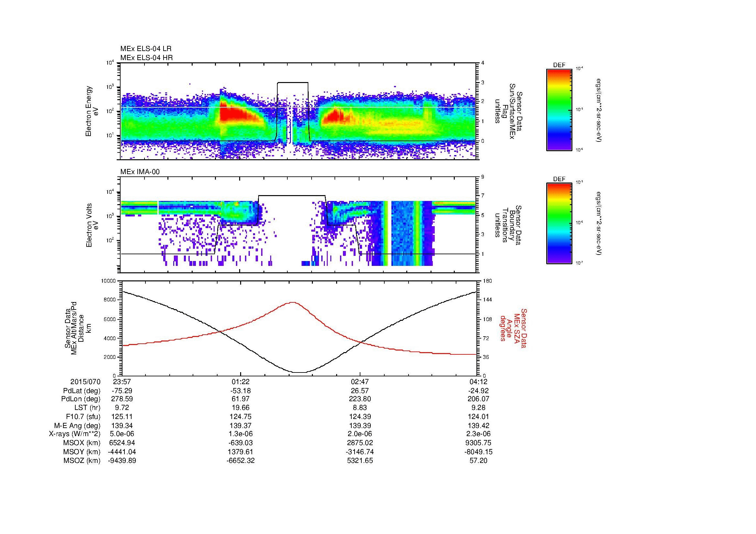Select the lower DEF color bar

click(x=559, y=224)
